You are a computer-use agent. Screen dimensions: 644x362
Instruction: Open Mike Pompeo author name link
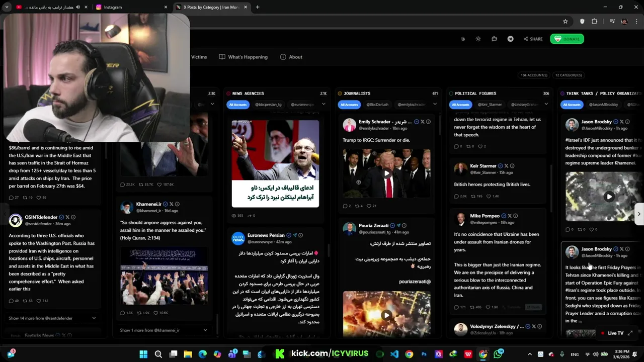(485, 216)
